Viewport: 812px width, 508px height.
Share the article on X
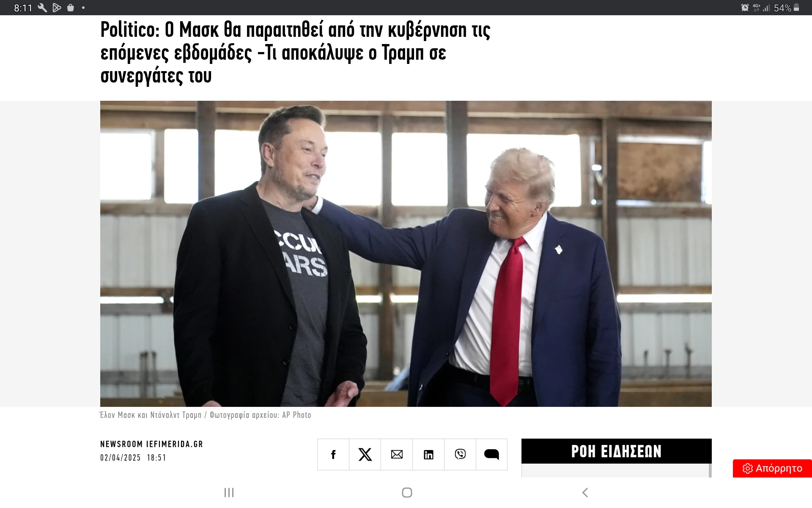click(365, 454)
